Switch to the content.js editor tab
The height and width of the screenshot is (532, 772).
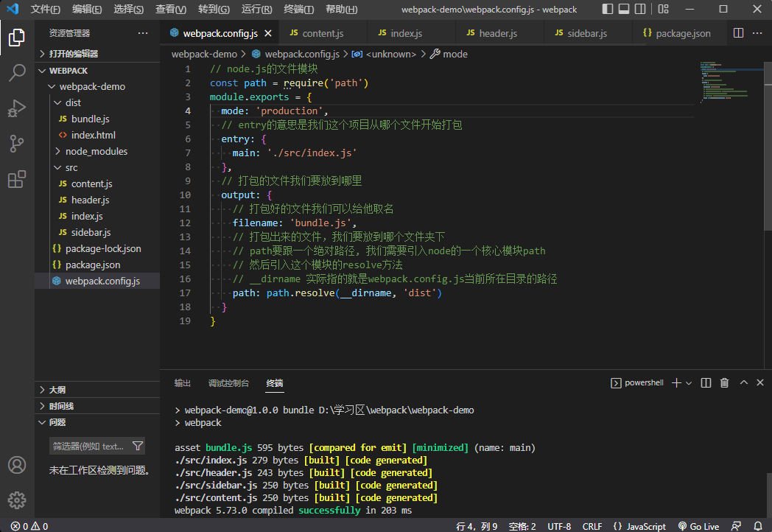pyautogui.click(x=323, y=33)
